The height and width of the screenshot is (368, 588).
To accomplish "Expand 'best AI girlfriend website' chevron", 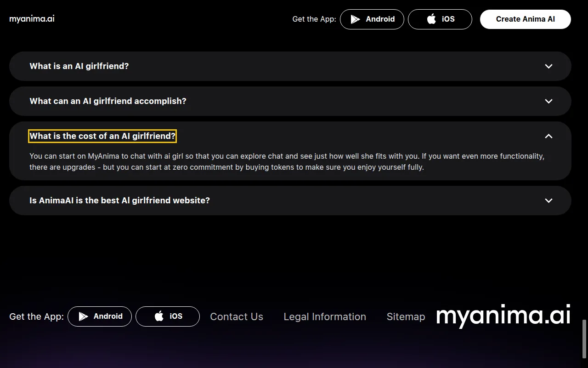I will (548, 201).
